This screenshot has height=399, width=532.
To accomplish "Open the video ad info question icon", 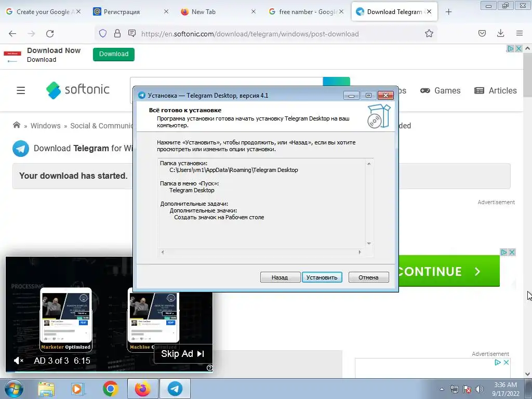I will point(210,368).
